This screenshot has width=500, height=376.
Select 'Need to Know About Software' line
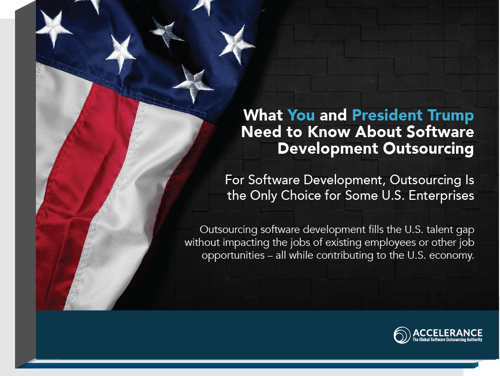(357, 132)
